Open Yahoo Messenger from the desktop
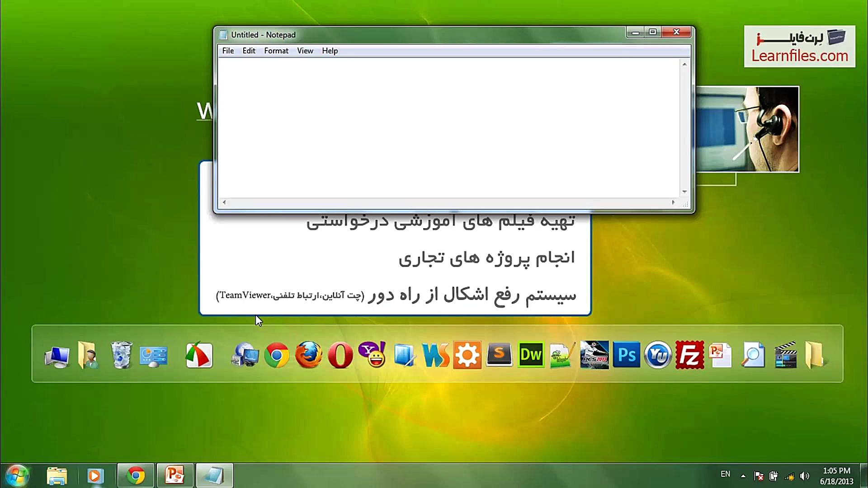 (x=372, y=355)
